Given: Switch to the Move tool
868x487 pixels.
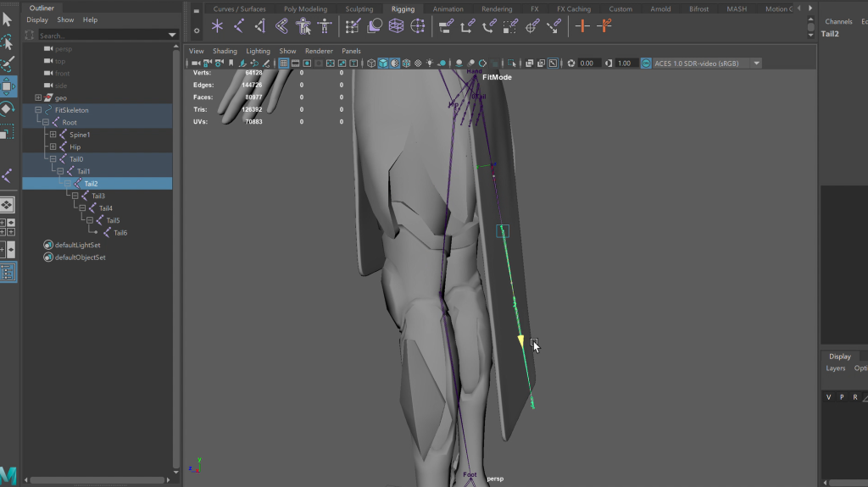Looking at the screenshot, I should [7, 86].
